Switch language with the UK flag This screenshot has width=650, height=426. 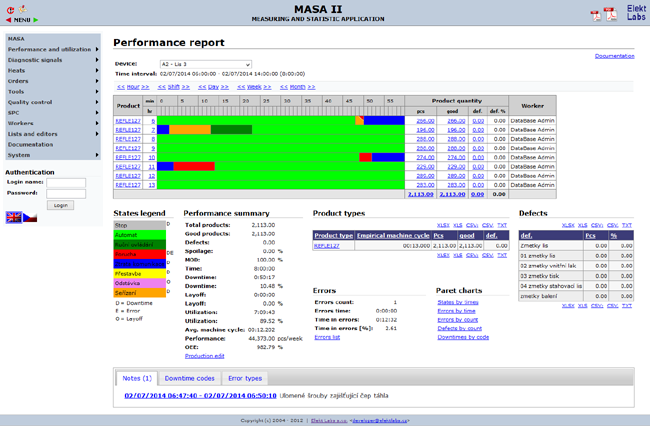14,217
